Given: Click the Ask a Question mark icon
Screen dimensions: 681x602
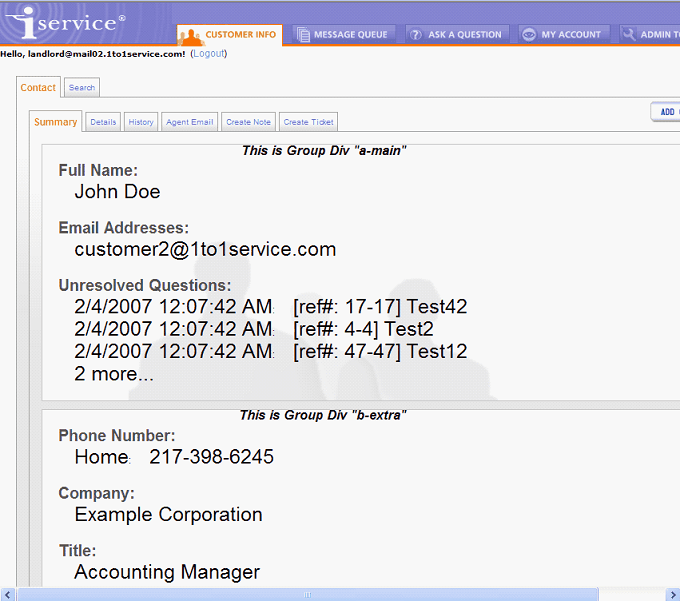Looking at the screenshot, I should (416, 35).
